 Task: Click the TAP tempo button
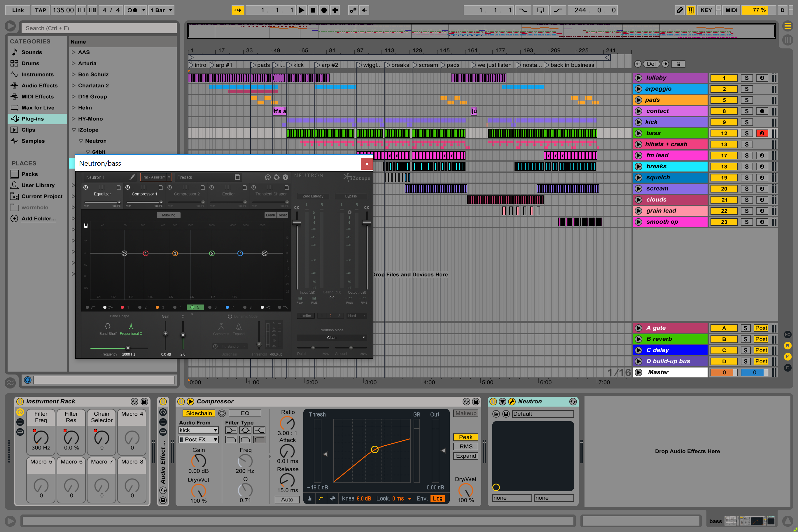40,10
